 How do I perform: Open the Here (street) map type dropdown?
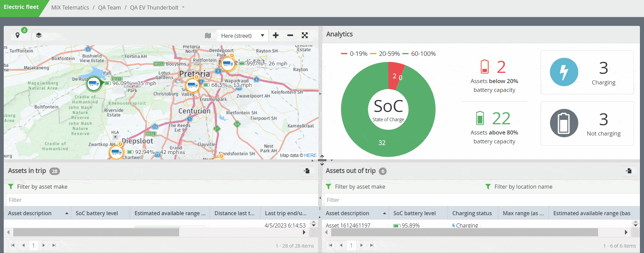coord(242,36)
